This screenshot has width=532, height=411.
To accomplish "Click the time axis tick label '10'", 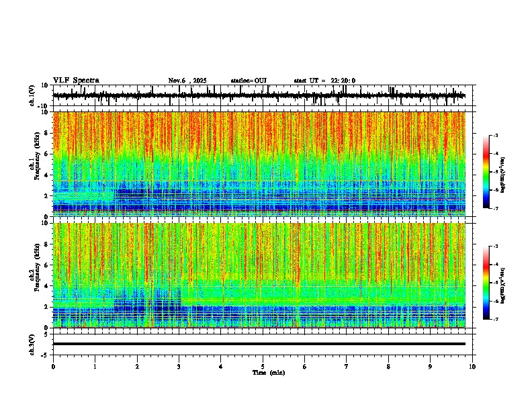I will [472, 367].
